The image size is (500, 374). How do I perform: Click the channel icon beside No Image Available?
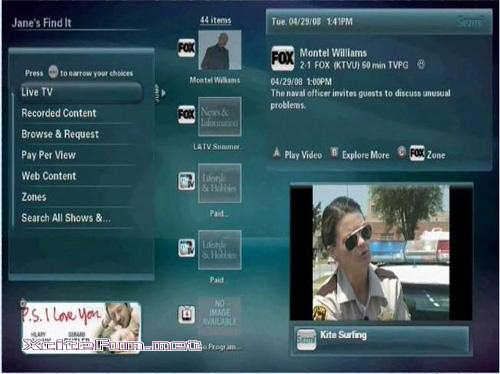tap(186, 314)
